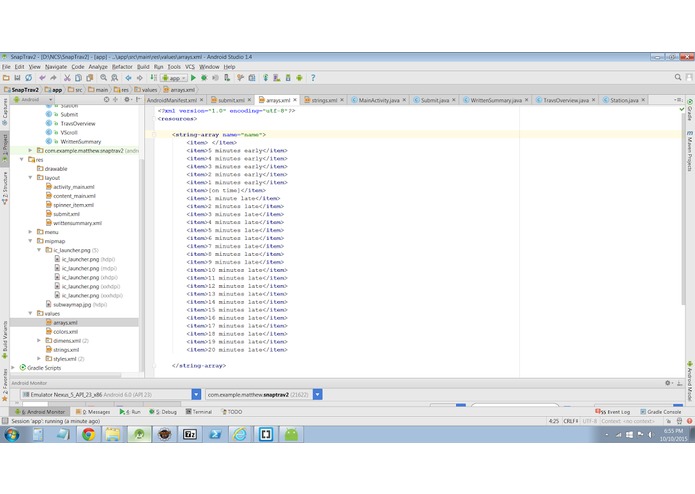This screenshot has height=494, width=695.
Task: Click the Internet Explorer taskbar icon
Action: [240, 435]
